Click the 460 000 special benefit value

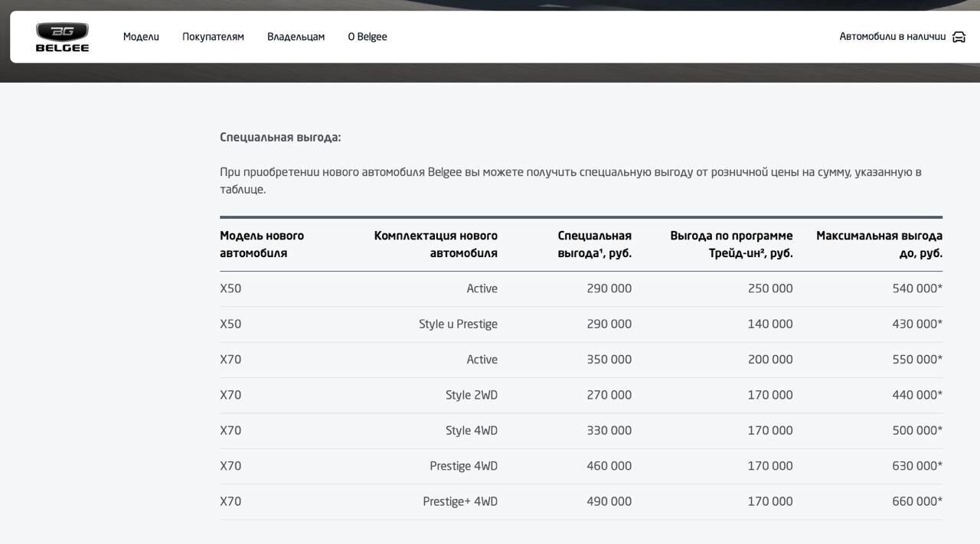point(609,466)
